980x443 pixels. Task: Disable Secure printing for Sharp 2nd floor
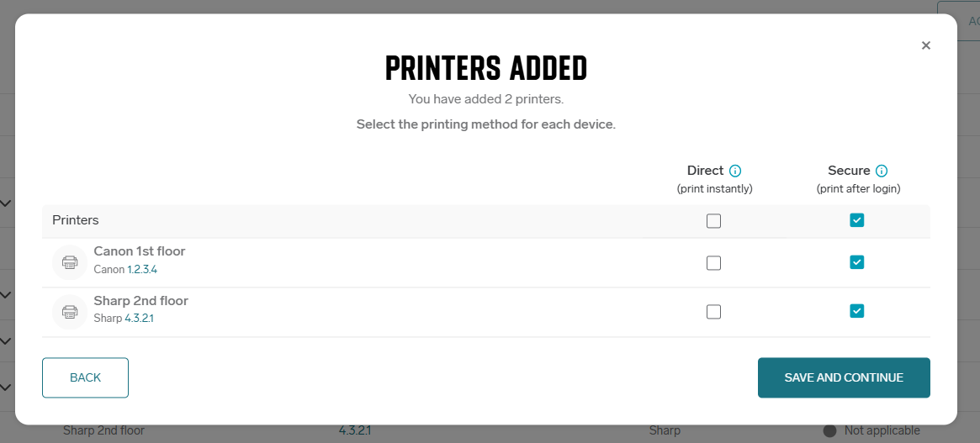click(857, 310)
